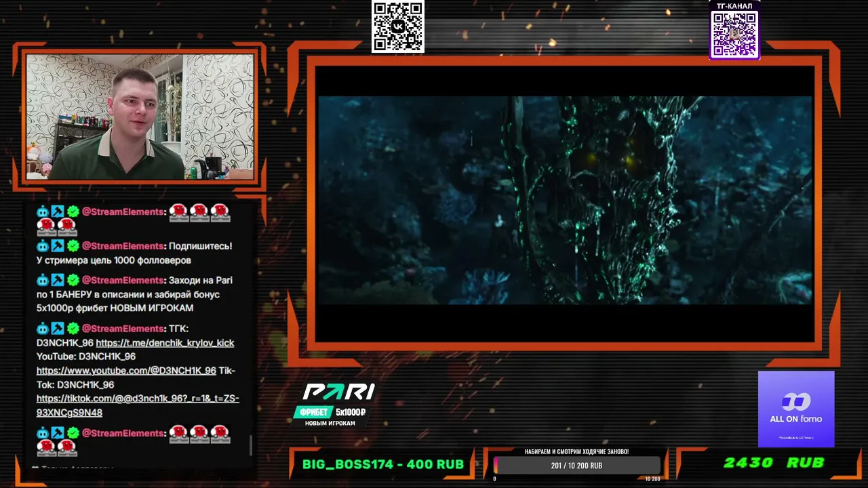
Task: Click the @StreamElements username before Подпишитесь
Action: 123,246
